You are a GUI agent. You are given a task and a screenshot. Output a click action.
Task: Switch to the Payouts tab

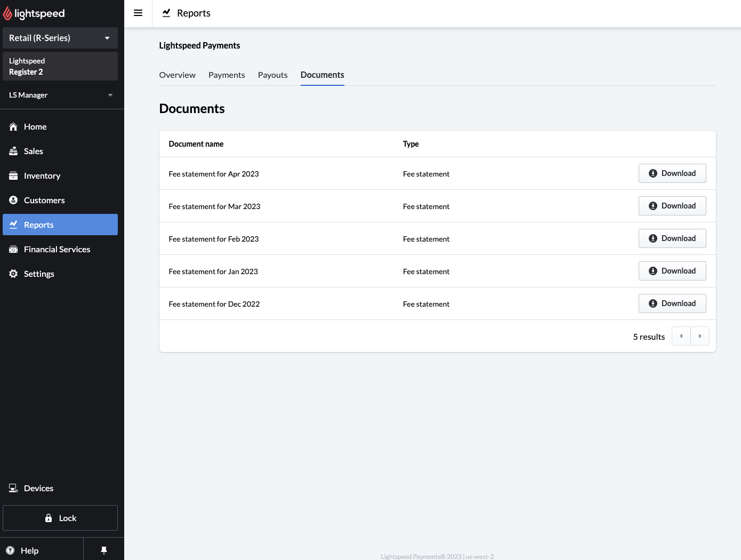[x=273, y=75]
